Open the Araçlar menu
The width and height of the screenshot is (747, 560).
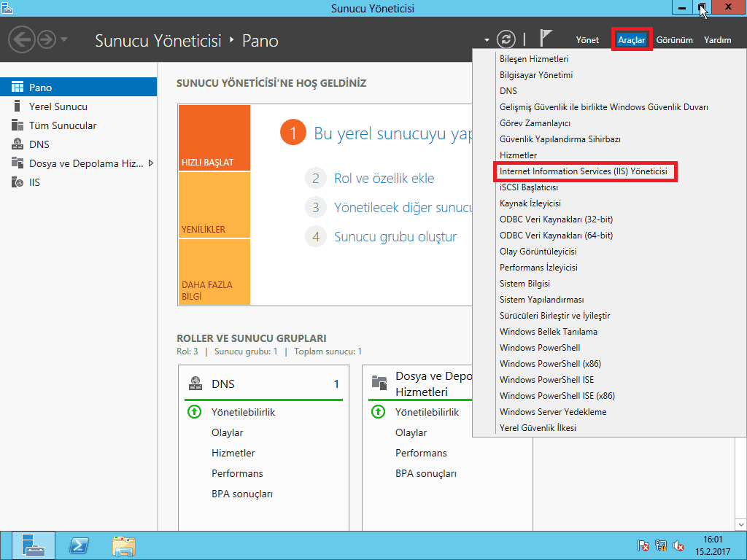pos(631,40)
